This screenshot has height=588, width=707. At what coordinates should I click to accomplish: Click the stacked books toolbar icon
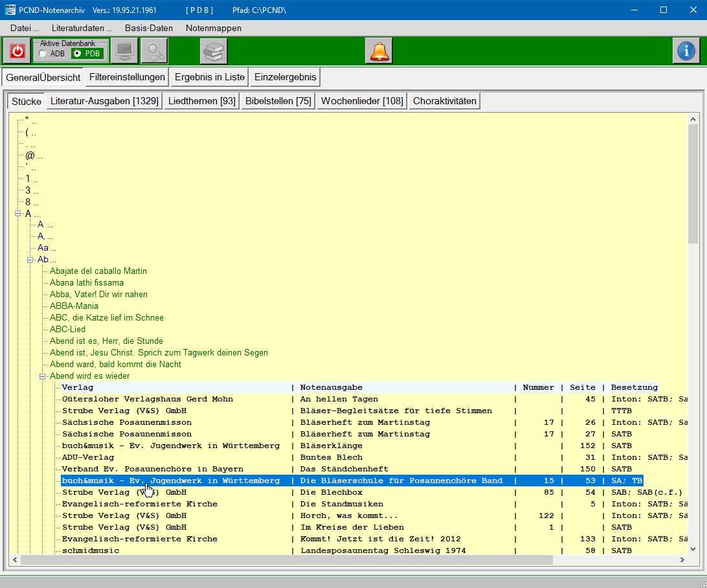213,51
